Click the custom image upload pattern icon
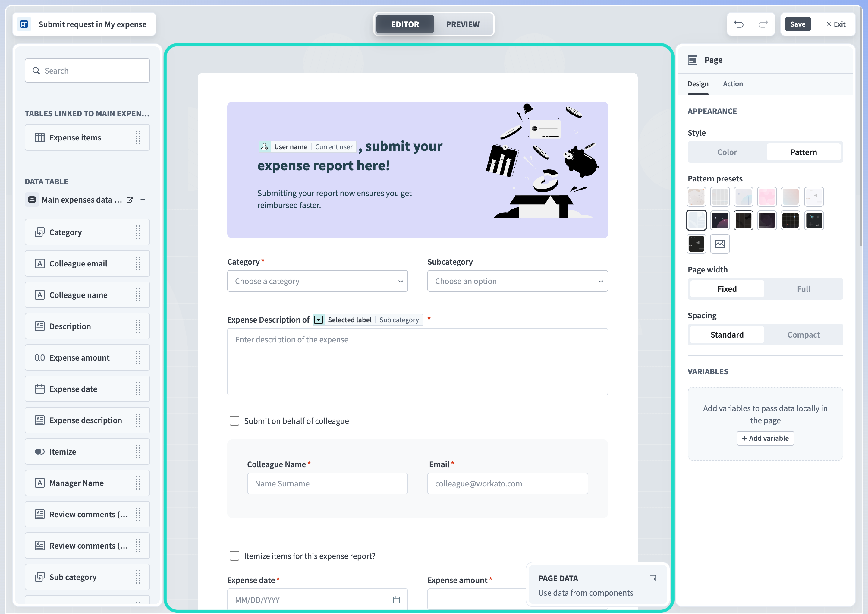The width and height of the screenshot is (868, 614). tap(720, 244)
